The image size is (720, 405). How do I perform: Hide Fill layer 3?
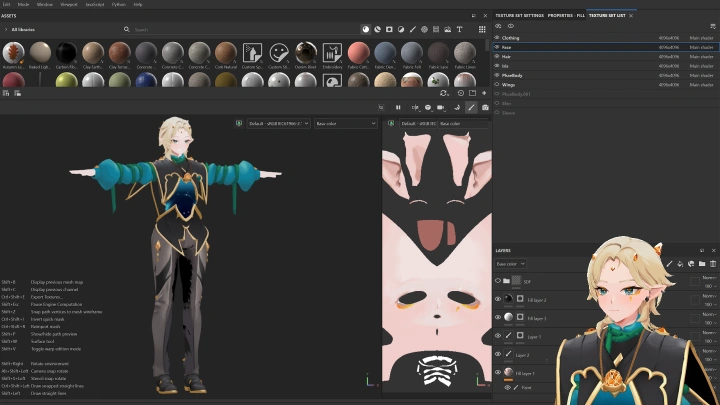tap(498, 317)
